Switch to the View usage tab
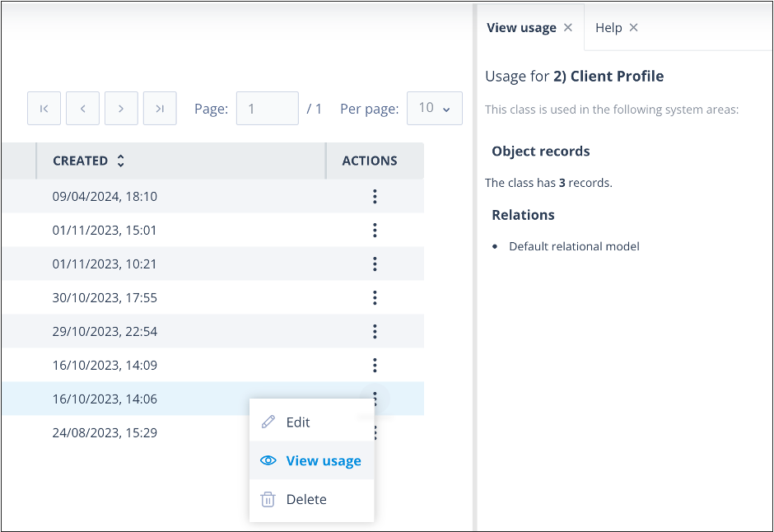The image size is (774, 532). point(521,28)
